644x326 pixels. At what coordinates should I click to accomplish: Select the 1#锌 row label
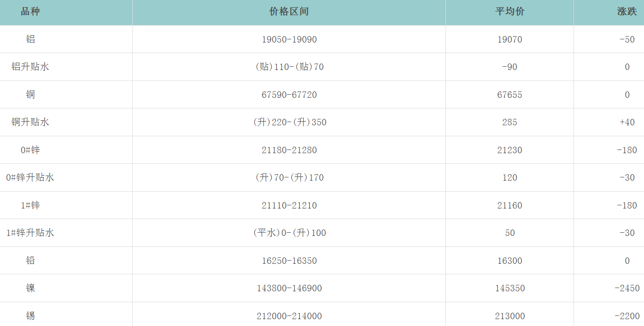30,205
